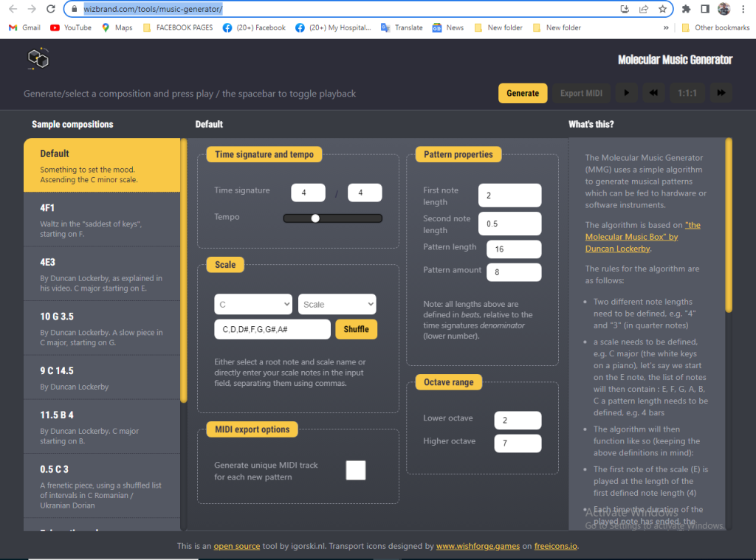The height and width of the screenshot is (560, 756).
Task: Click the 1:1:1 position display
Action: click(x=687, y=93)
